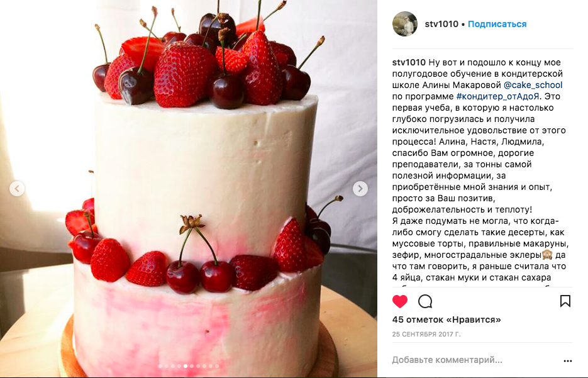This screenshot has width=588, height=378.
Task: Open the #кондитер_отАдоЯ hashtag
Action: point(497,96)
